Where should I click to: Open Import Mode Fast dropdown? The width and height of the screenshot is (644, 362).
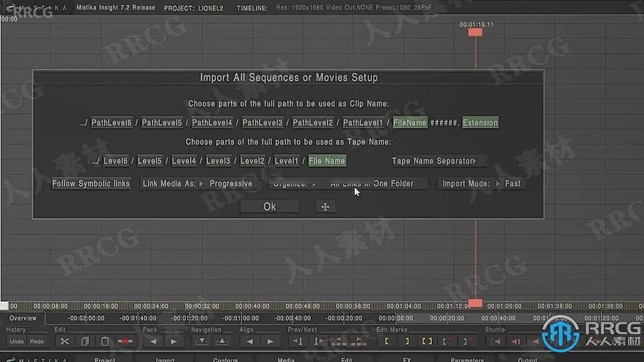[x=481, y=184]
